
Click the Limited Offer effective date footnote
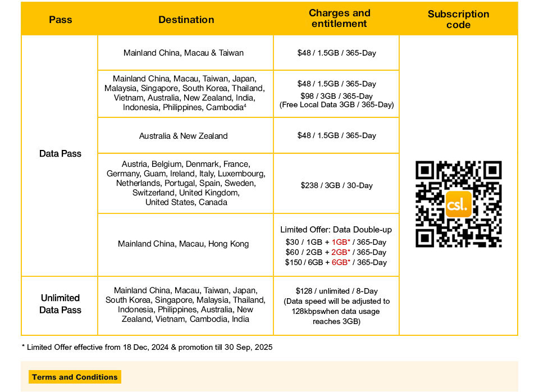(x=147, y=347)
